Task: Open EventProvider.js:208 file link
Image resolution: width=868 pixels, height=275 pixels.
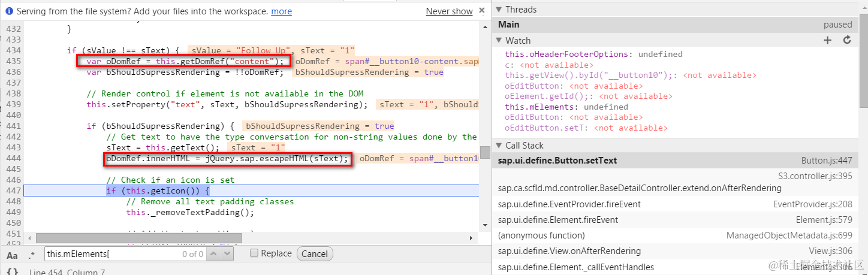Action: click(813, 204)
